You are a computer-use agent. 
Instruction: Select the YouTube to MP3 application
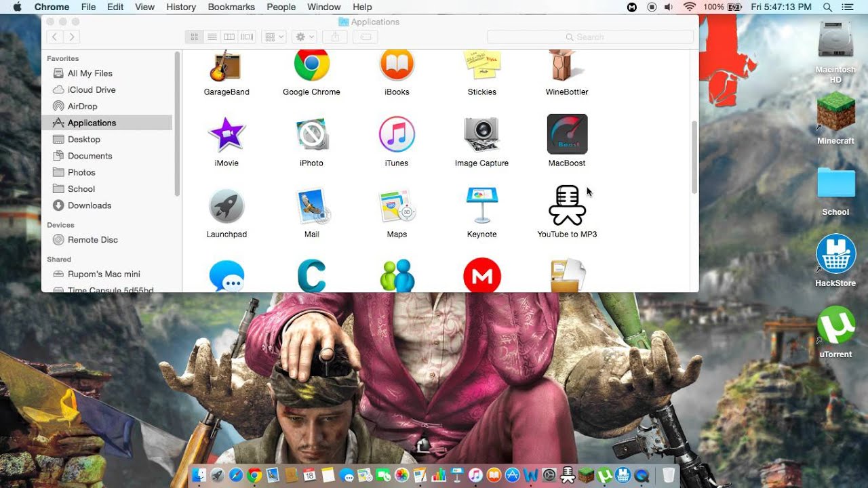point(567,205)
